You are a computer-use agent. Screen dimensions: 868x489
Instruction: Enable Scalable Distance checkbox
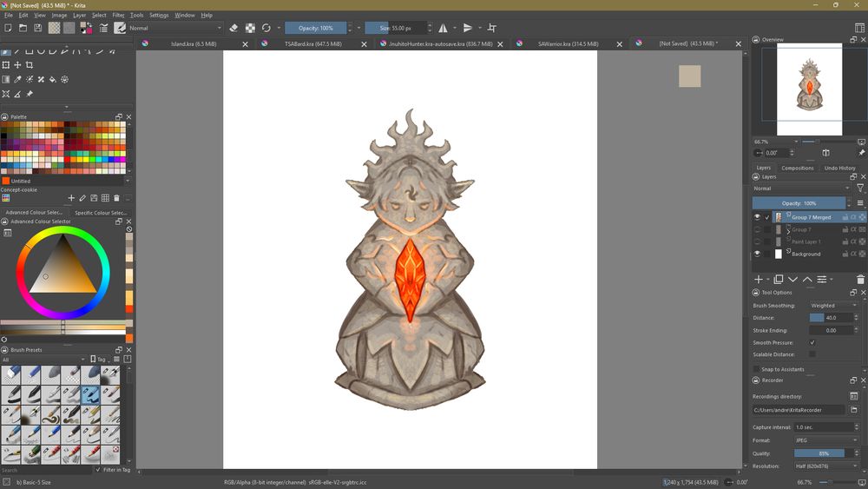(812, 354)
